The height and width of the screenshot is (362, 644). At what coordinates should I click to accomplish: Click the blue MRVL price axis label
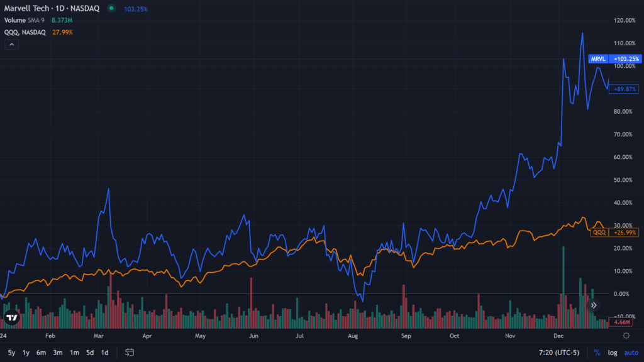(x=614, y=59)
